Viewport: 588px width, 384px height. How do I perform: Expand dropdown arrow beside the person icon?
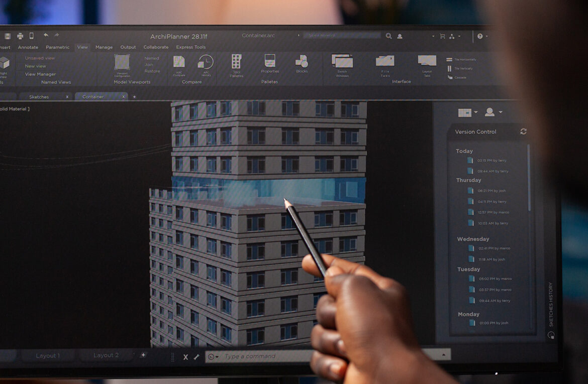tap(500, 112)
